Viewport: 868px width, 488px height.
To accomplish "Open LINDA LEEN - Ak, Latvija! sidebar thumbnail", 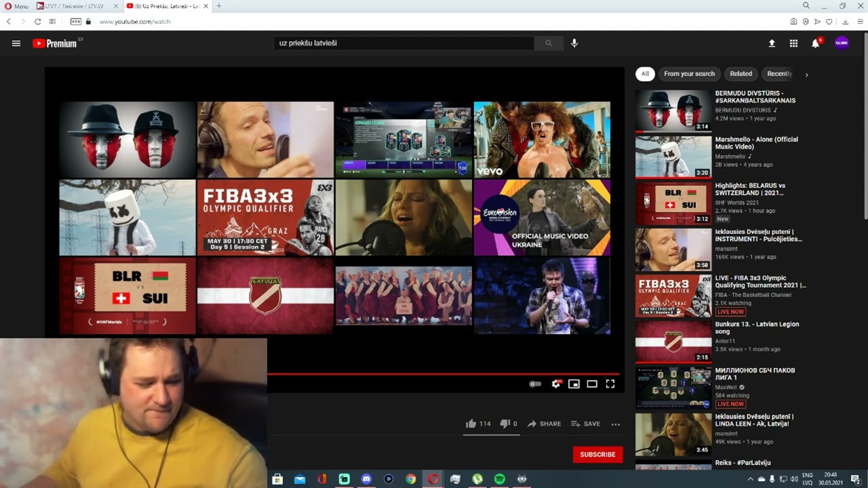I will click(673, 434).
